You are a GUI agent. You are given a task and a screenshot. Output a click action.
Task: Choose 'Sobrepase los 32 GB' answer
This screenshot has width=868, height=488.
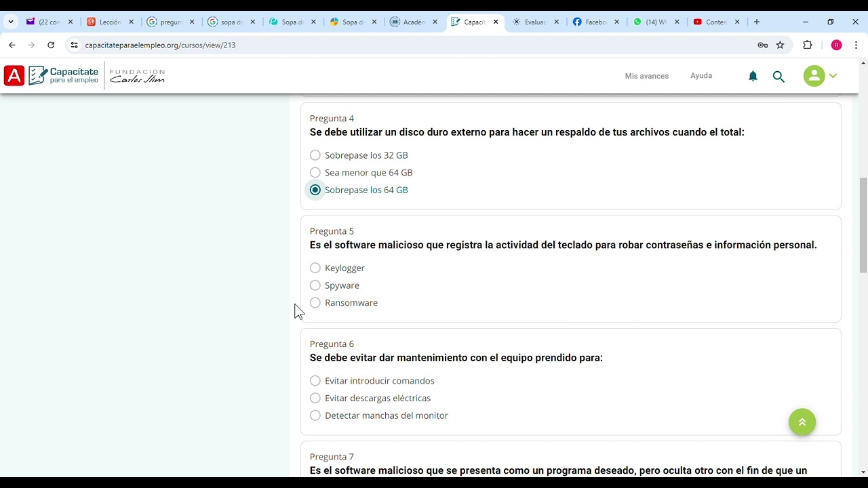(x=315, y=155)
